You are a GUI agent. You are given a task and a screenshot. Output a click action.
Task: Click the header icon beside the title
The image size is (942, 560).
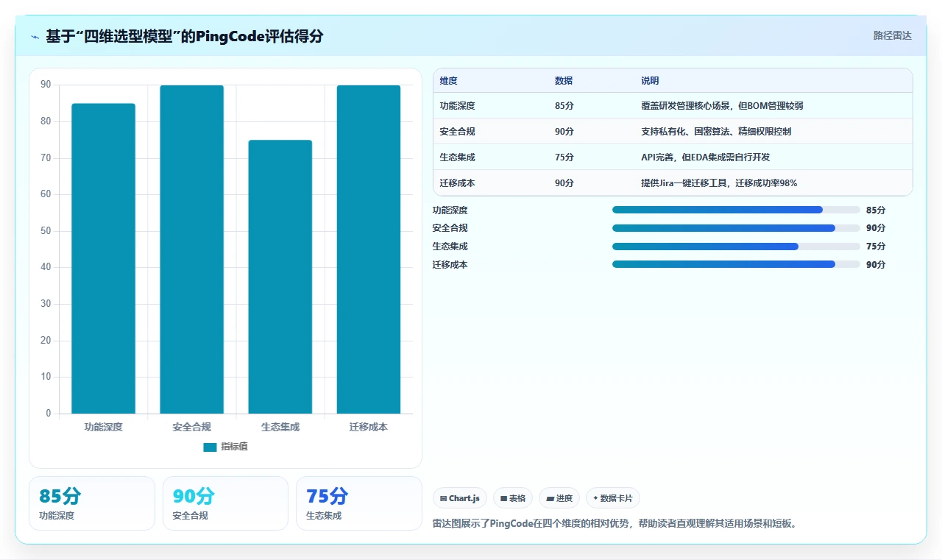click(x=35, y=36)
